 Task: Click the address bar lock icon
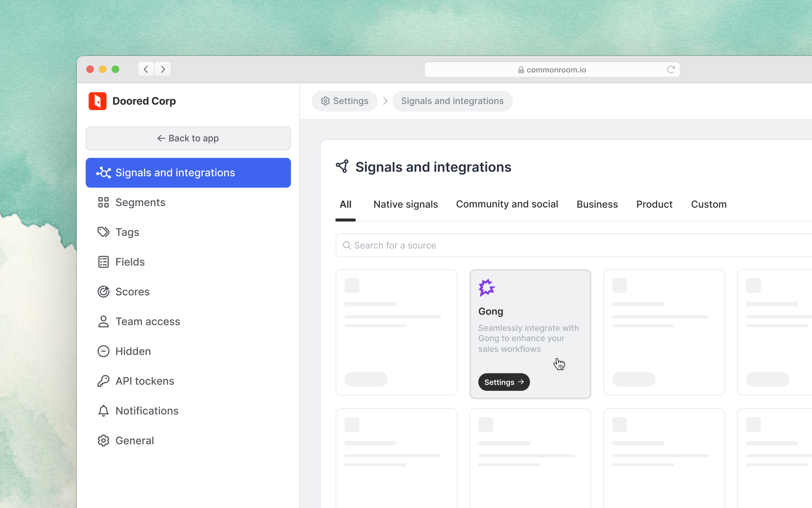tap(521, 70)
